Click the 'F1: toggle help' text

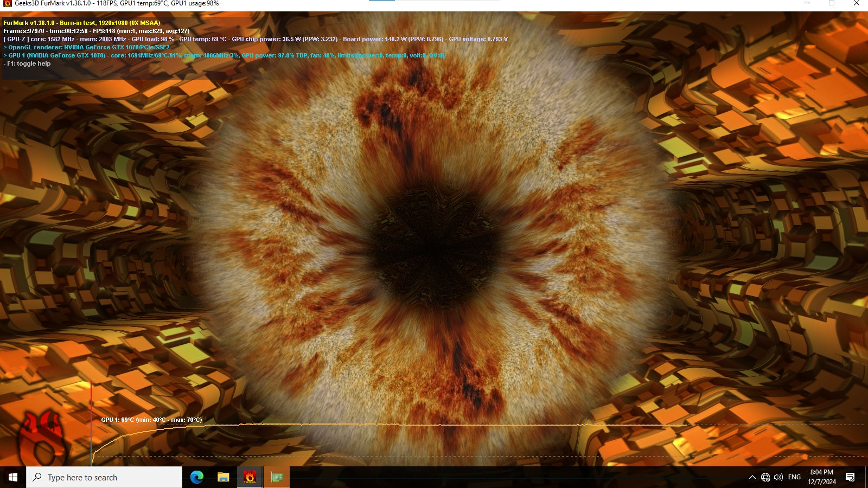pos(27,63)
